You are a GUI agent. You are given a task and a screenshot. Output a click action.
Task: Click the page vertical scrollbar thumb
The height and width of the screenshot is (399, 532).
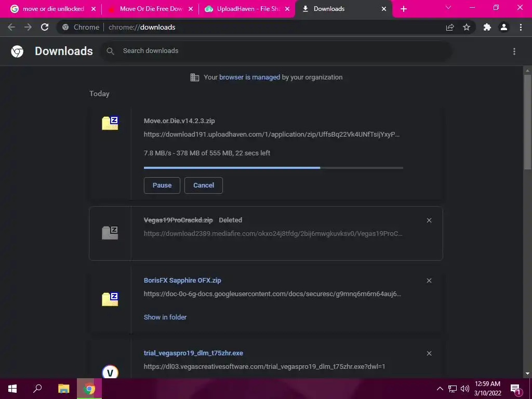(527, 122)
